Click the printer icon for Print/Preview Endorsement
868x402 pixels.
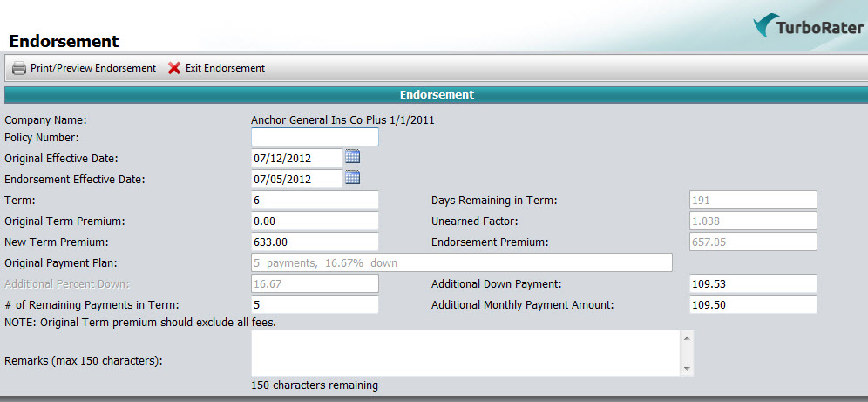coord(18,68)
